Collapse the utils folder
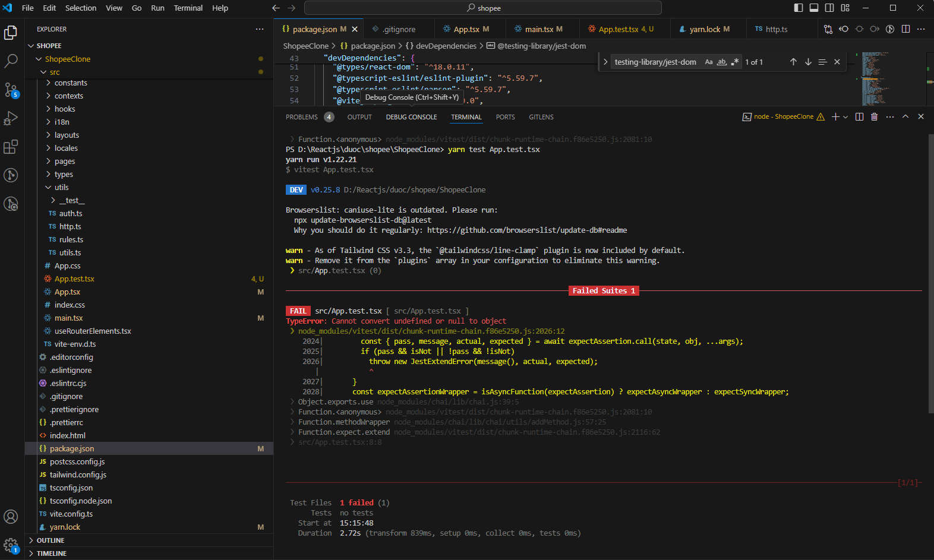Viewport: 934px width, 560px height. [62, 187]
